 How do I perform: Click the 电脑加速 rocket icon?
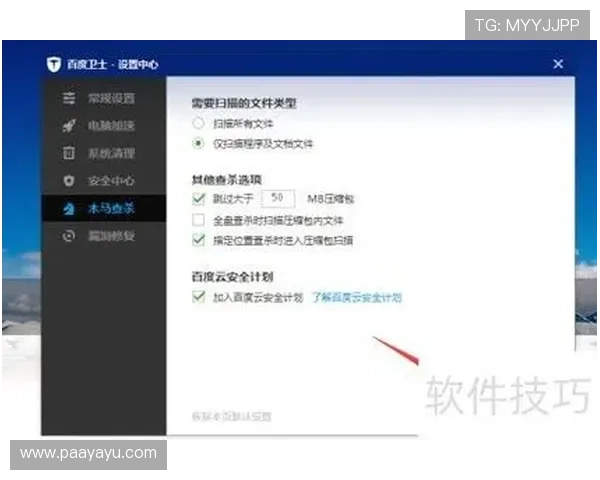(69, 126)
